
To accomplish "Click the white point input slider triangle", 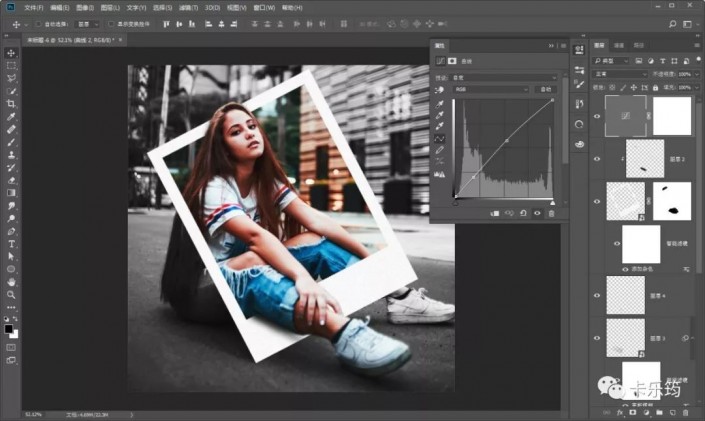I will point(553,203).
